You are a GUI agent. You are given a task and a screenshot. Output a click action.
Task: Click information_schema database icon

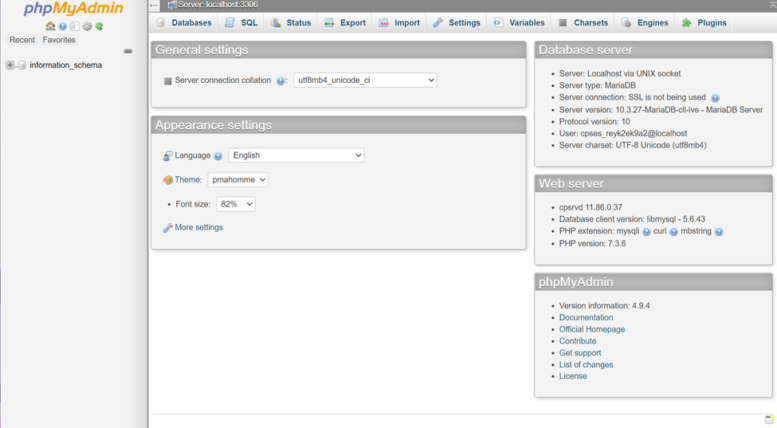22,65
